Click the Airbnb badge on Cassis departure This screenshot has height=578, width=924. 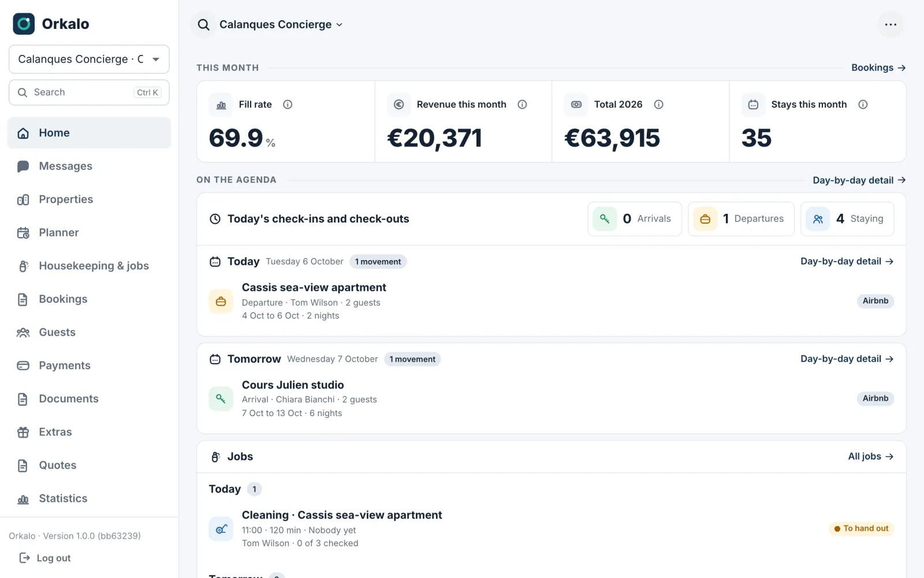pos(875,301)
